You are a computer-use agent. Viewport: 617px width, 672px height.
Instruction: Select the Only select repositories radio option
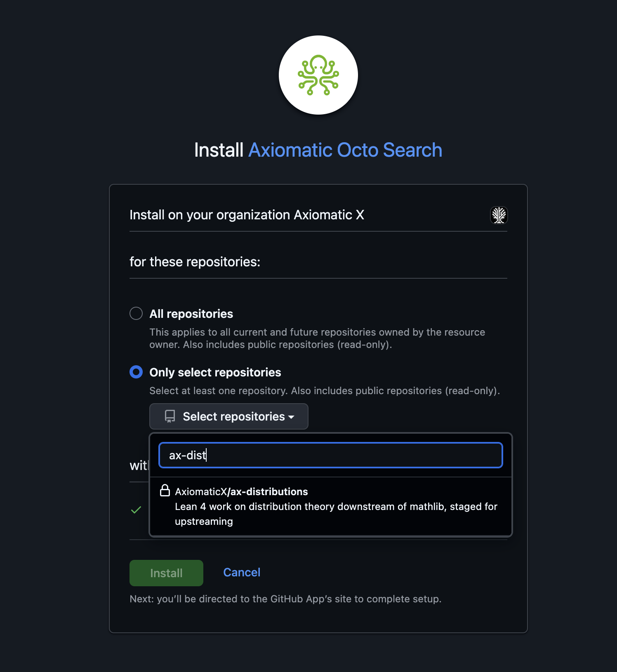pyautogui.click(x=136, y=372)
